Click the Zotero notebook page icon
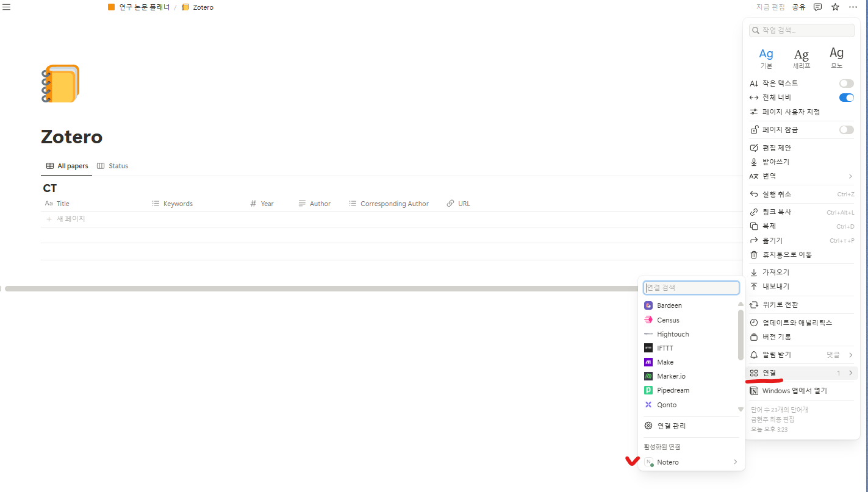 pyautogui.click(x=60, y=84)
